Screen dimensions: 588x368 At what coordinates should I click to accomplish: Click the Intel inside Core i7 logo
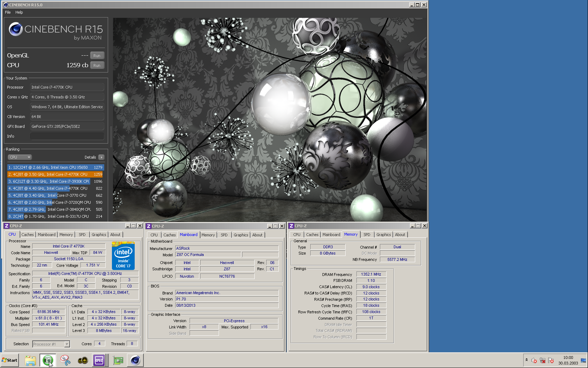(x=123, y=256)
